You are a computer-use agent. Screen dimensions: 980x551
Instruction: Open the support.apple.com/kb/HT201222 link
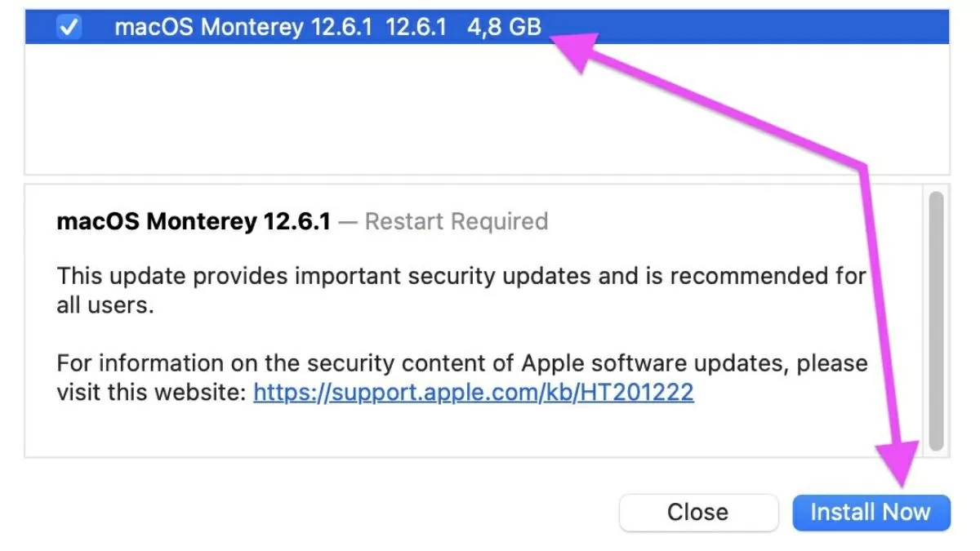point(473,393)
